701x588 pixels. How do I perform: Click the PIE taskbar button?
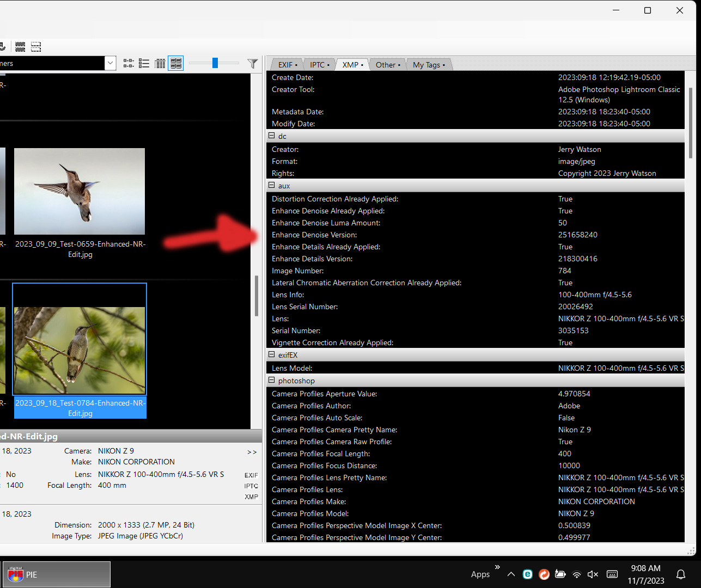click(57, 574)
